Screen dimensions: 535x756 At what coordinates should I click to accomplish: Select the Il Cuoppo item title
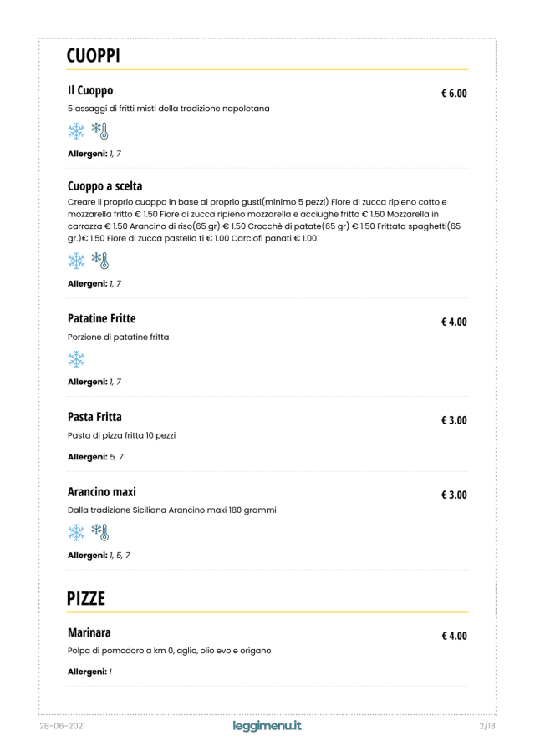90,90
